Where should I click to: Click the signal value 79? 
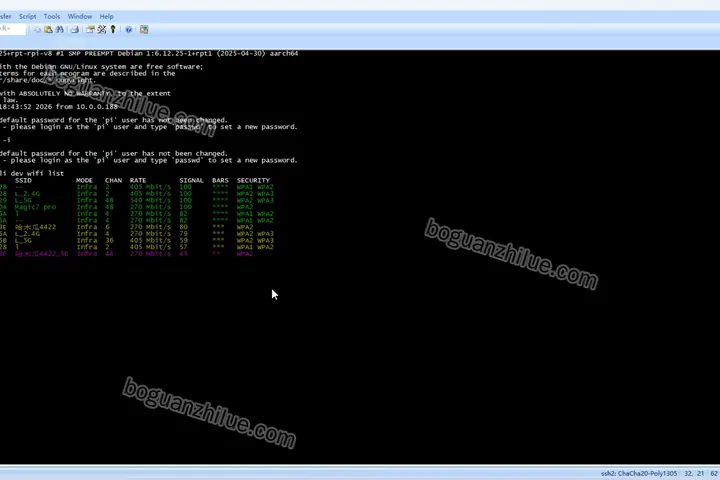click(184, 234)
